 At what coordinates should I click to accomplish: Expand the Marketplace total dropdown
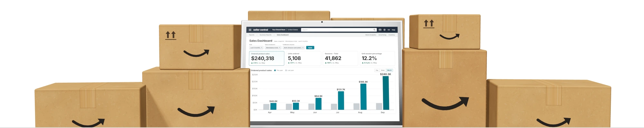click(273, 48)
